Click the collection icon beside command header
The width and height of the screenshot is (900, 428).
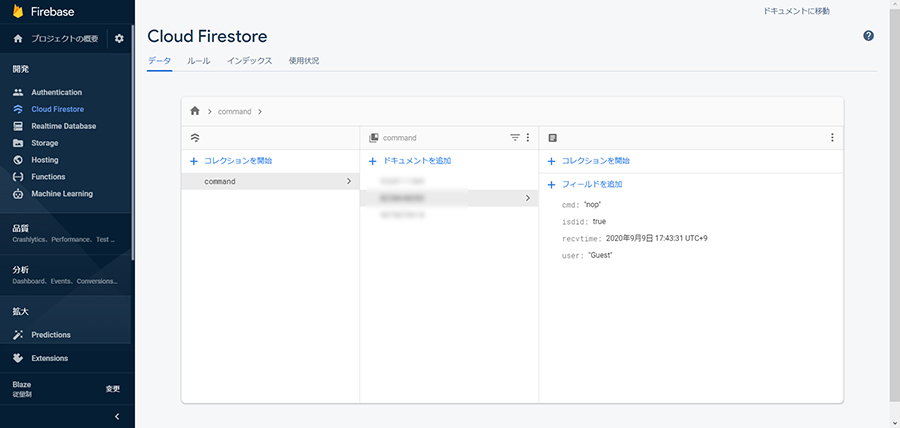(373, 138)
